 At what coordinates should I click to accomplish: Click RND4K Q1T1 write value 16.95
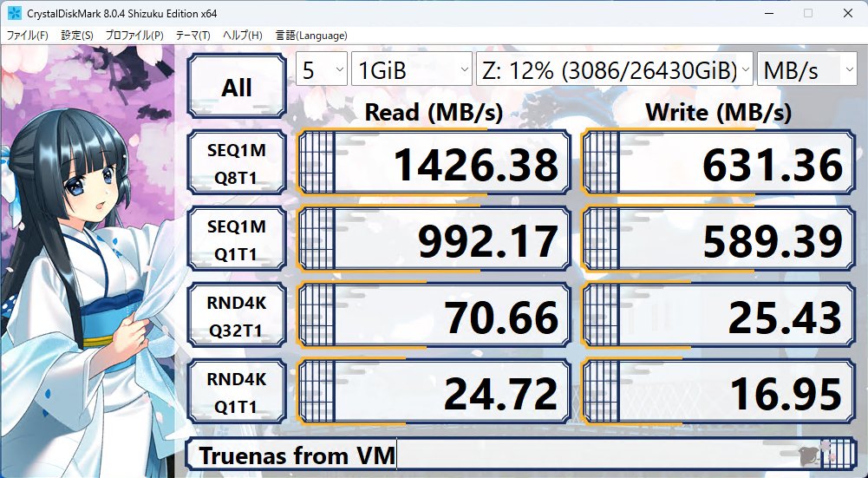(x=719, y=391)
